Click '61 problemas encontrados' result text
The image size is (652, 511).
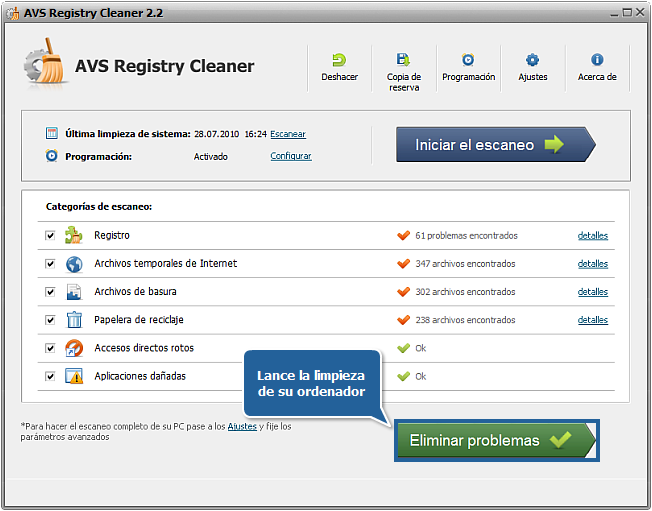tap(466, 235)
